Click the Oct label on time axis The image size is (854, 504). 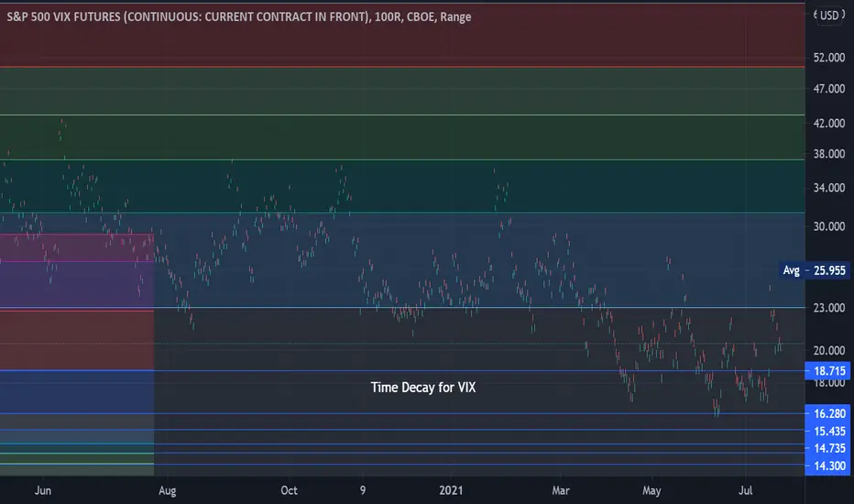290,490
